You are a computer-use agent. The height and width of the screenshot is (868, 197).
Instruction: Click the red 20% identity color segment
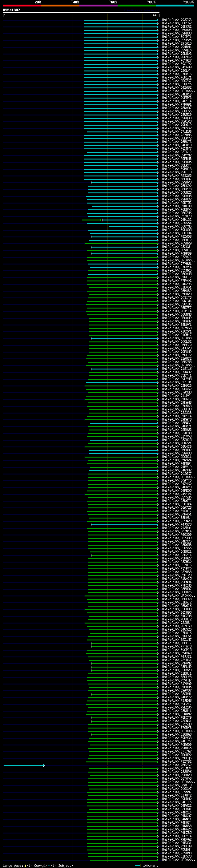pyautogui.click(x=22, y=6)
